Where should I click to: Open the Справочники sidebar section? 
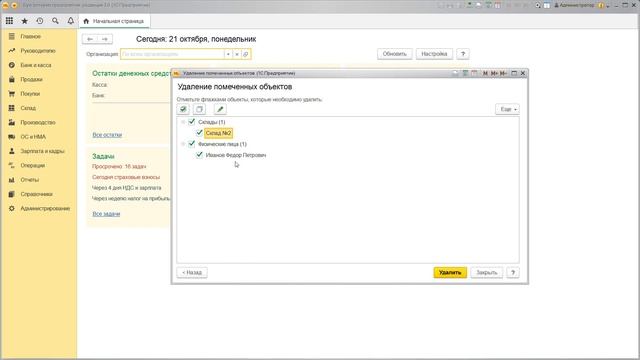click(x=37, y=194)
